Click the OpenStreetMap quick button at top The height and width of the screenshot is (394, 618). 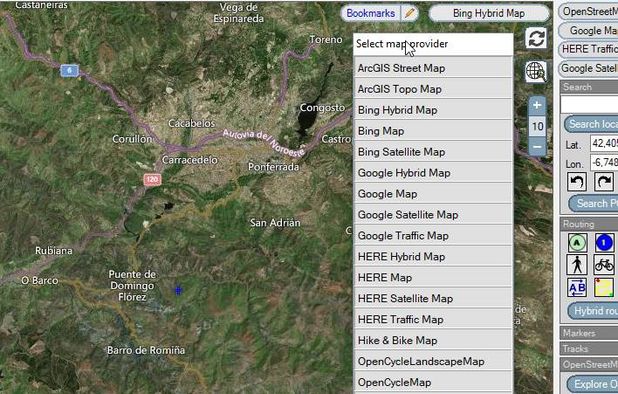pyautogui.click(x=588, y=11)
